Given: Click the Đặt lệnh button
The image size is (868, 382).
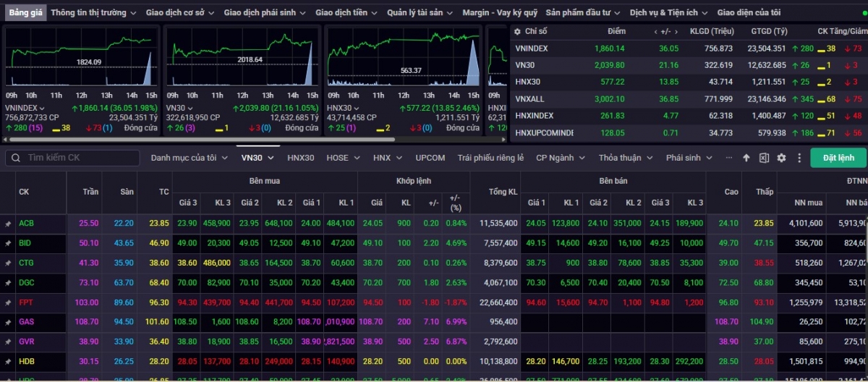Looking at the screenshot, I should tap(838, 158).
